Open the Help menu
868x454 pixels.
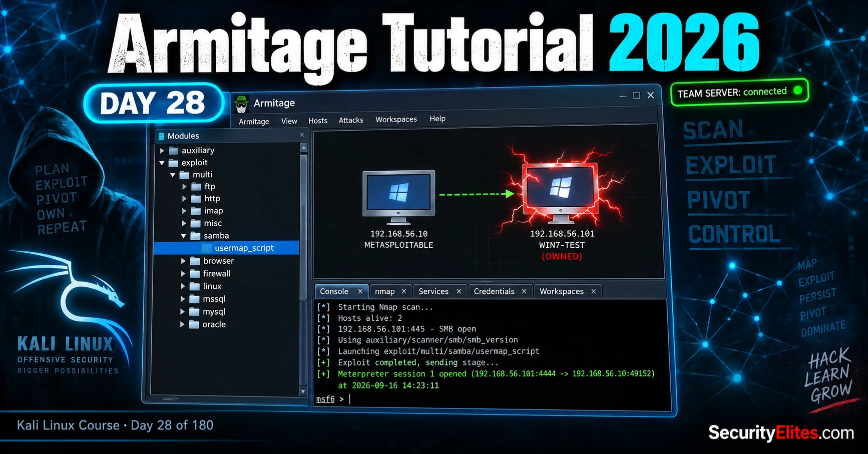(x=438, y=119)
